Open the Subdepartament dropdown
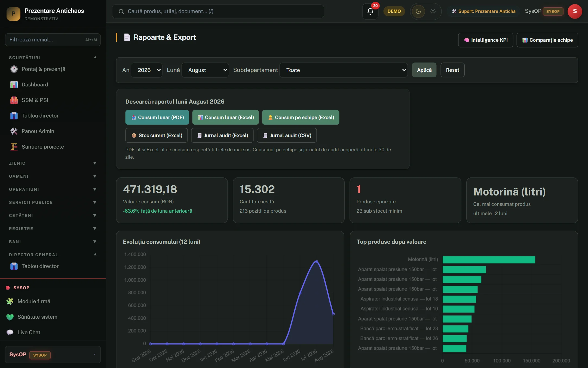The image size is (588, 368). [344, 70]
